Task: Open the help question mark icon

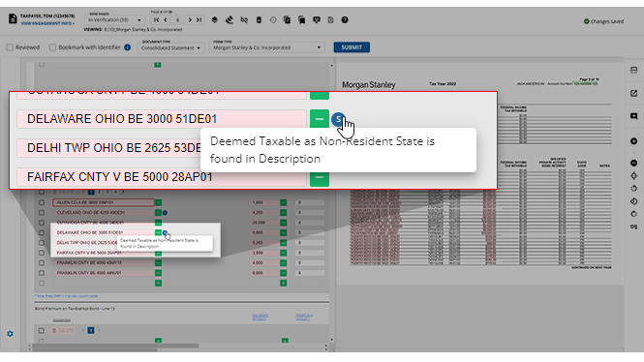Action: (x=345, y=19)
